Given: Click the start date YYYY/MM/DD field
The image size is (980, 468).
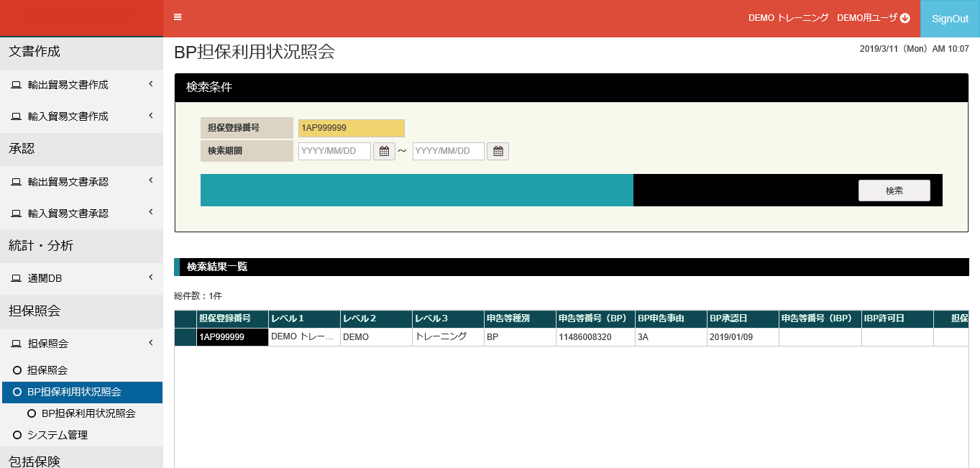Looking at the screenshot, I should pos(334,151).
